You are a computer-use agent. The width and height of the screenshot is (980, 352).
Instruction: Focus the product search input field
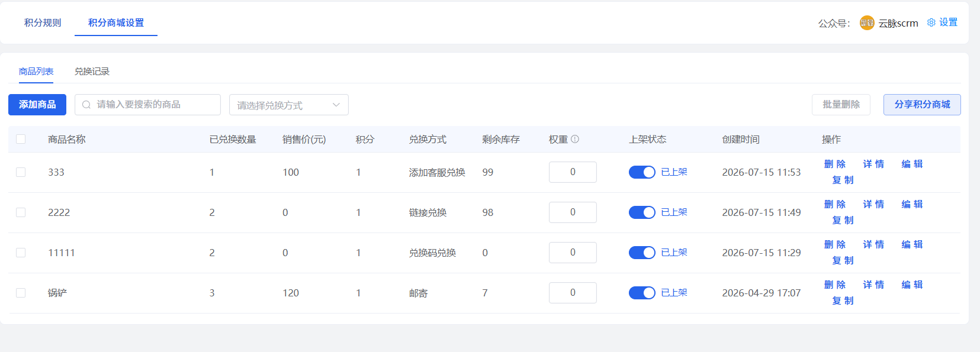click(147, 105)
